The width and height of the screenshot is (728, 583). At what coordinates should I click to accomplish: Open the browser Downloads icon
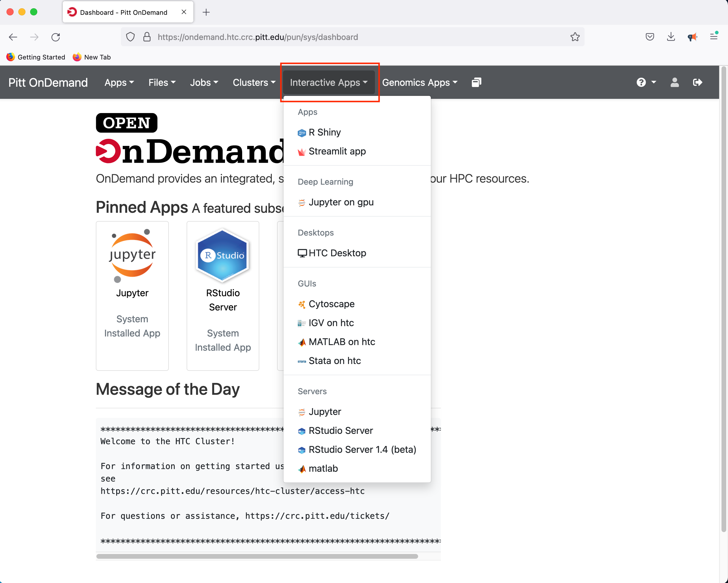(671, 37)
